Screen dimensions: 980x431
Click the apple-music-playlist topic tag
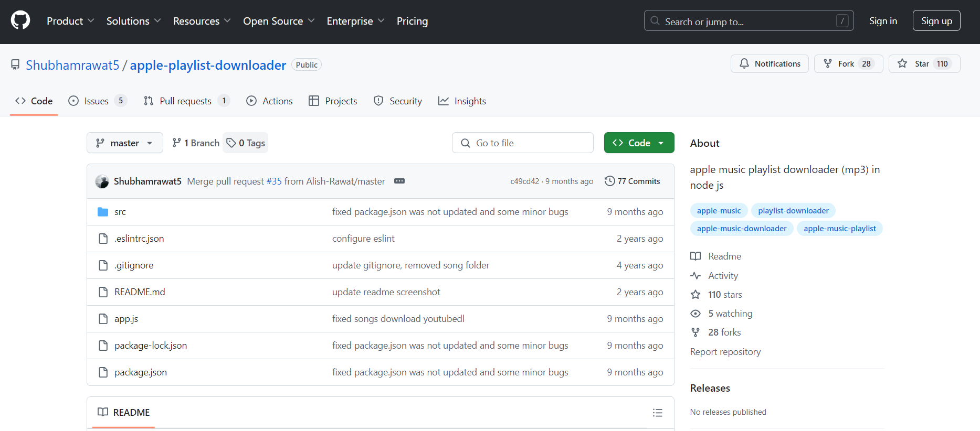coord(839,229)
